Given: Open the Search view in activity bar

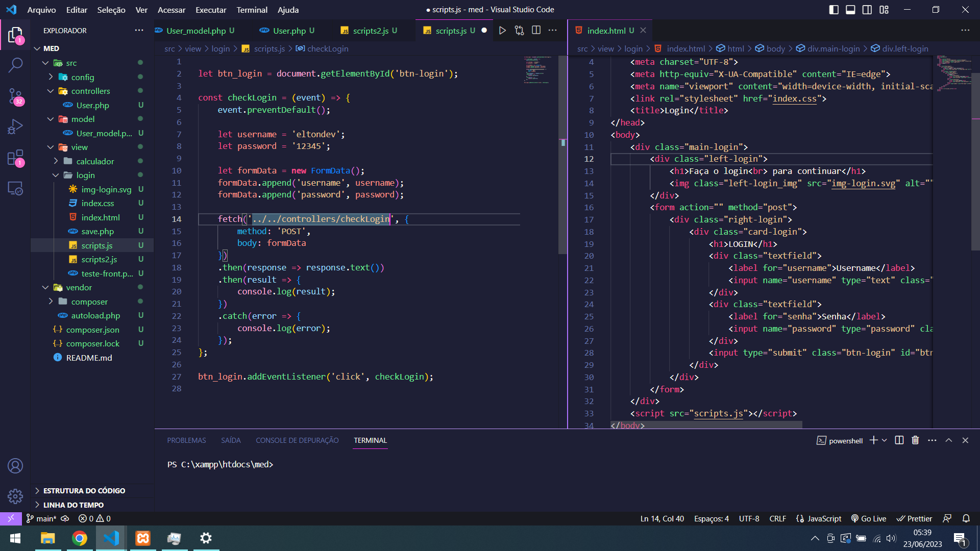Looking at the screenshot, I should click(x=15, y=65).
